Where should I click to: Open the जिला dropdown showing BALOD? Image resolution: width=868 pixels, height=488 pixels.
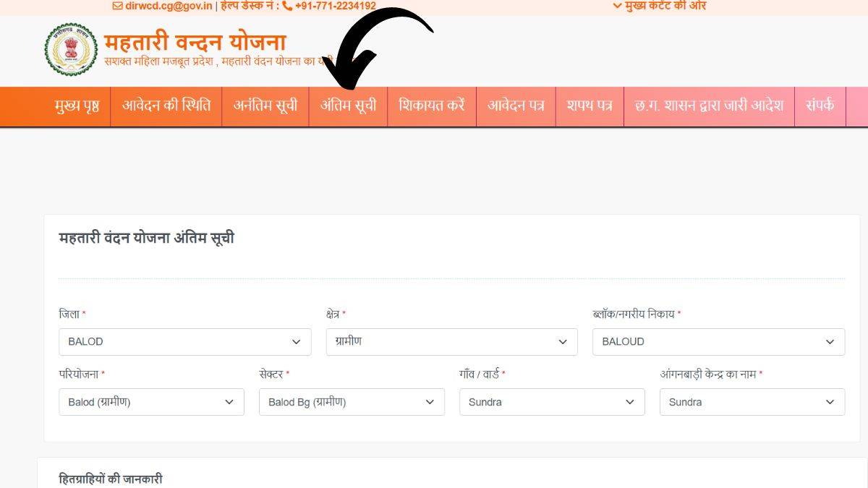pyautogui.click(x=184, y=341)
